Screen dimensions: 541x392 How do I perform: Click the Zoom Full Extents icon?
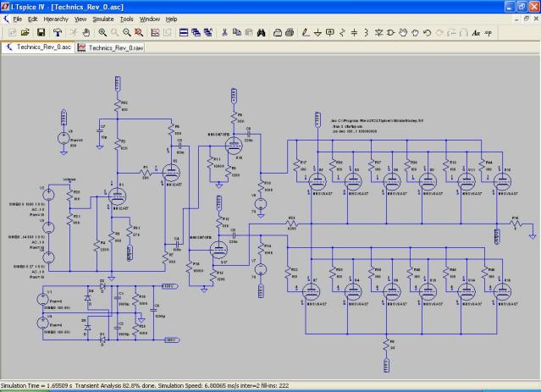point(139,33)
